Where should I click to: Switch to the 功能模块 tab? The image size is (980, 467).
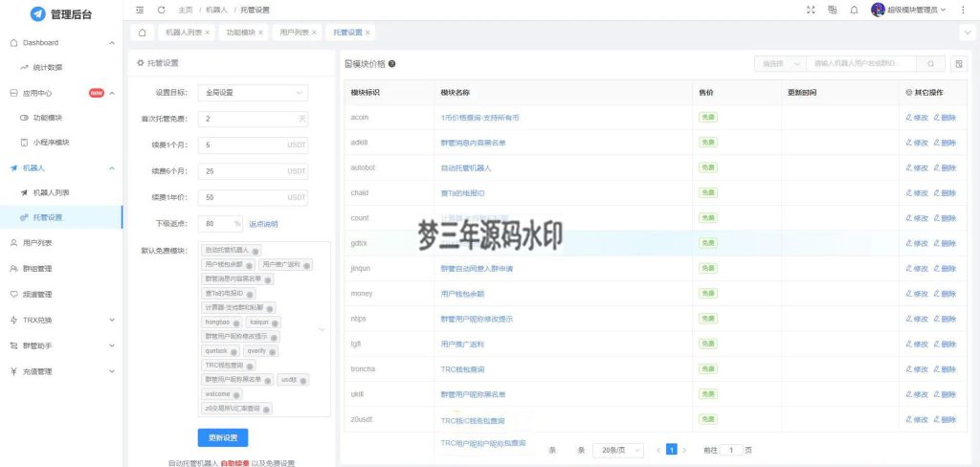coord(240,33)
